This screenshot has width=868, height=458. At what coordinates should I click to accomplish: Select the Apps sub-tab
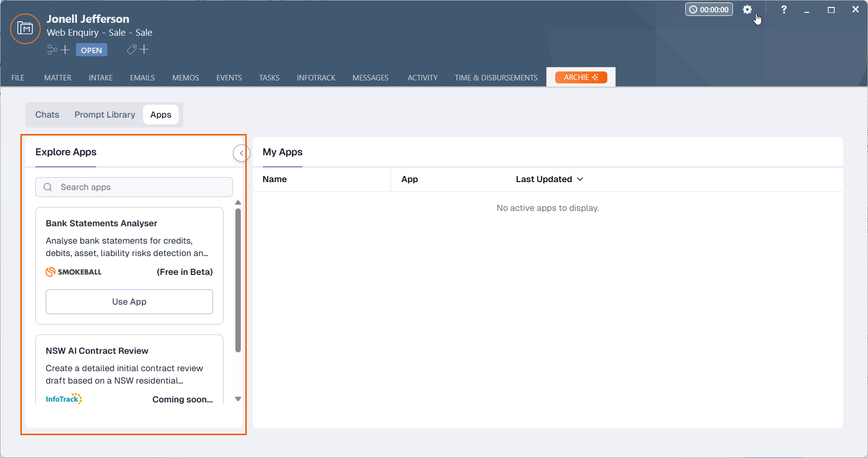click(161, 115)
